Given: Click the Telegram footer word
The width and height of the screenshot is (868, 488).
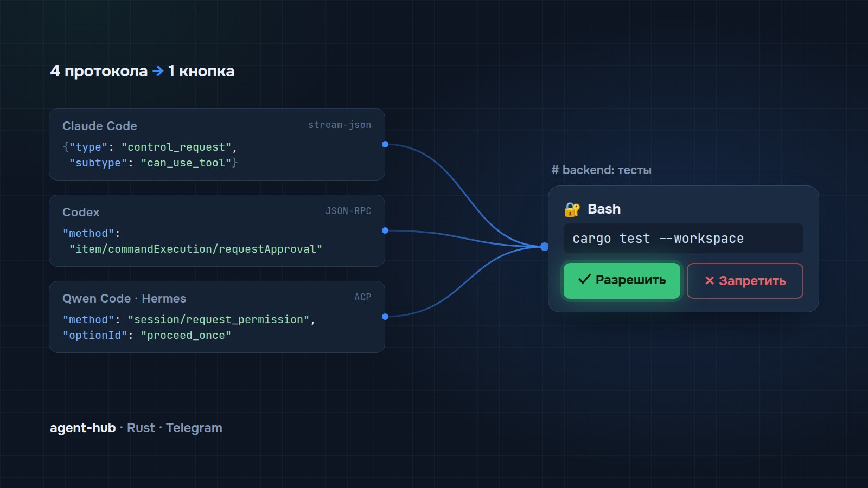Looking at the screenshot, I should tap(194, 428).
